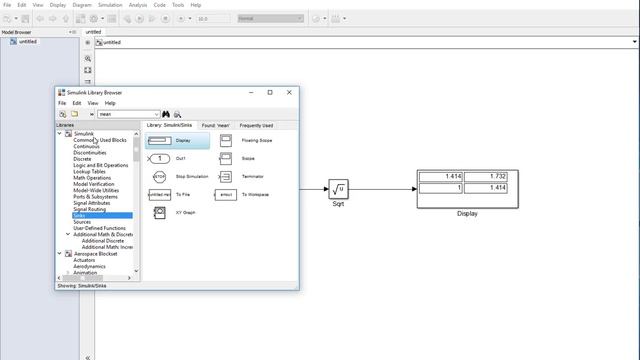
Task: Open the Model Configuration dropdown arrow
Action: 102,19
